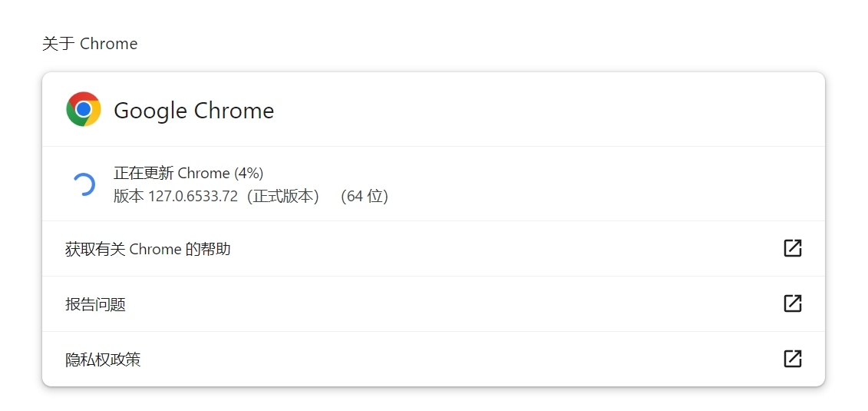
Task: Click the Google Chrome title text
Action: (193, 111)
